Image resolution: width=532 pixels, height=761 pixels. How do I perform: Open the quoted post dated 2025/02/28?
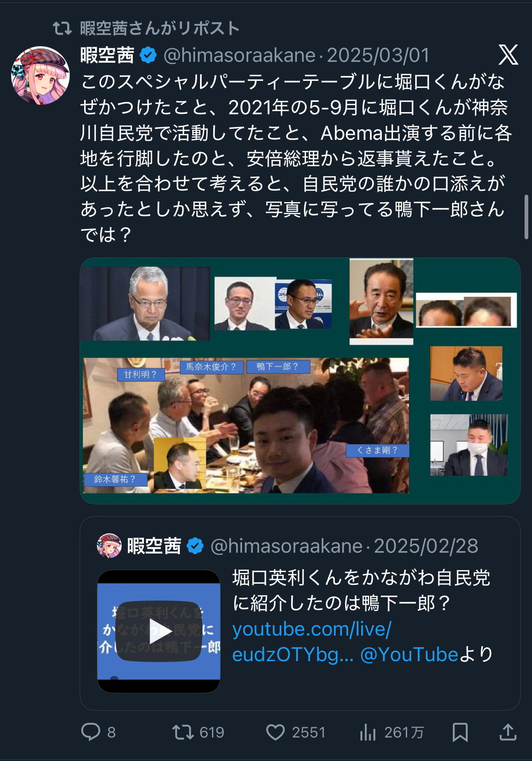click(300, 613)
